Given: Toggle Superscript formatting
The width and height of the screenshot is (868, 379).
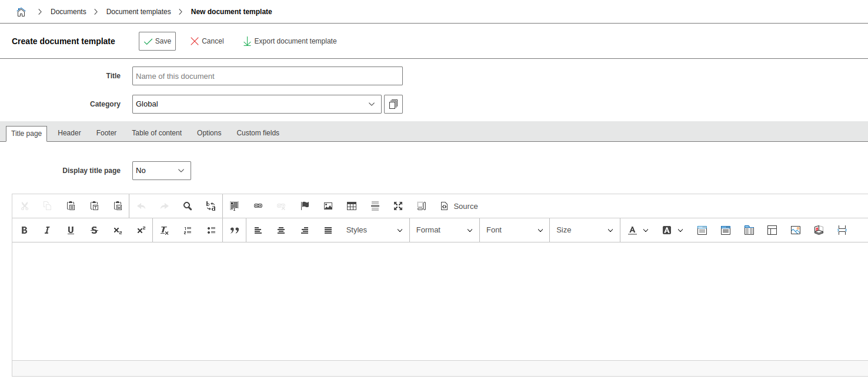Looking at the screenshot, I should [x=141, y=230].
